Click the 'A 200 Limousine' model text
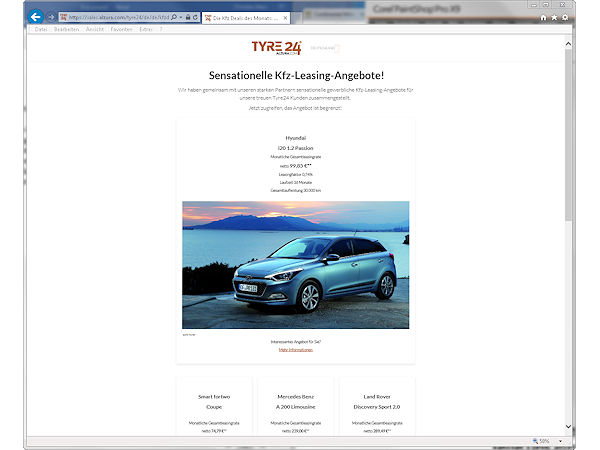The width and height of the screenshot is (600, 450). [x=295, y=407]
